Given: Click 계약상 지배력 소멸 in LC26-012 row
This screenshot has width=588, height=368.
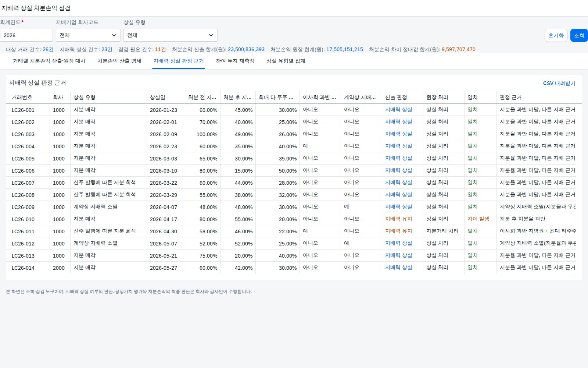Looking at the screenshot, I should (96, 243).
